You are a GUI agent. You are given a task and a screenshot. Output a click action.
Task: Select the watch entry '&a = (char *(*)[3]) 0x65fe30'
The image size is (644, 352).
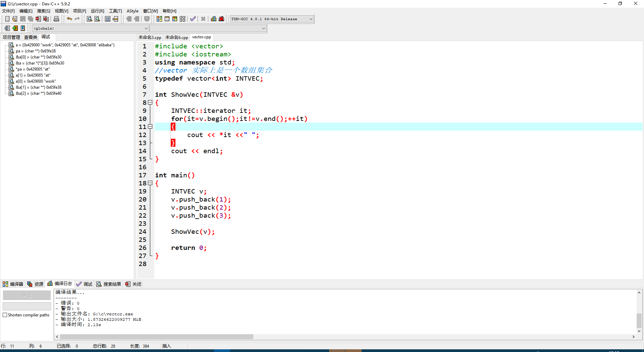point(40,63)
